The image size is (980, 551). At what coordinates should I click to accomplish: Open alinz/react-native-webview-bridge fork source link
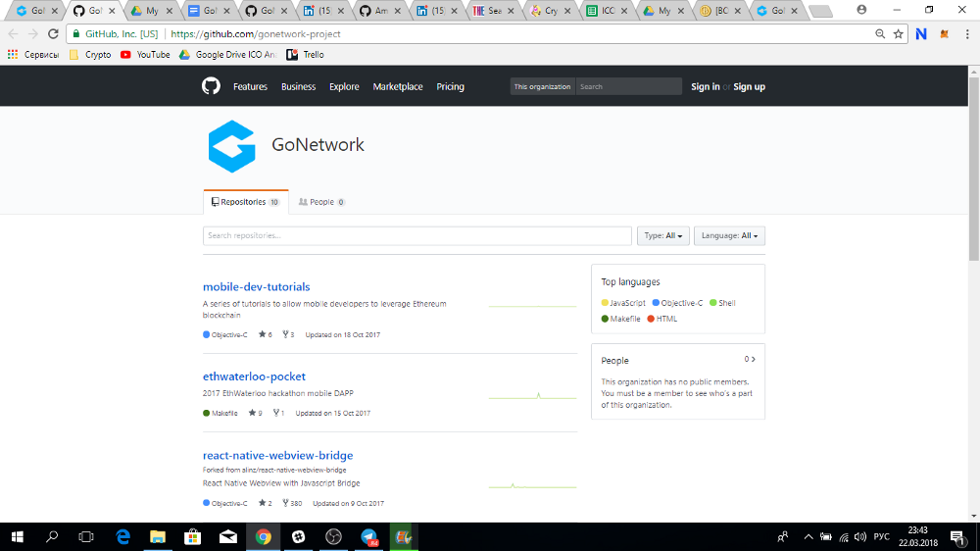[294, 470]
